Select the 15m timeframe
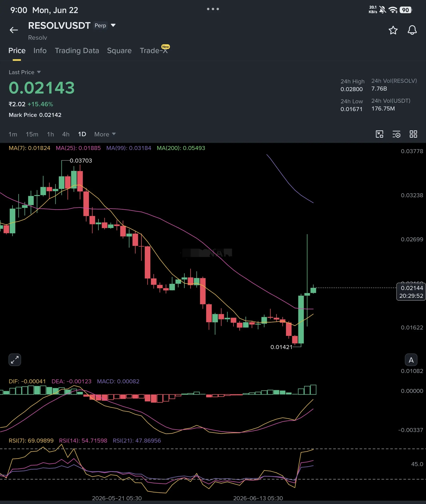Screen dimensions: 426x504 click(32, 134)
